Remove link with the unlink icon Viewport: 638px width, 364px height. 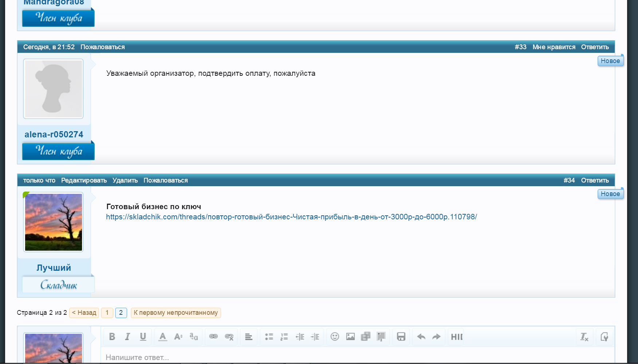229,337
